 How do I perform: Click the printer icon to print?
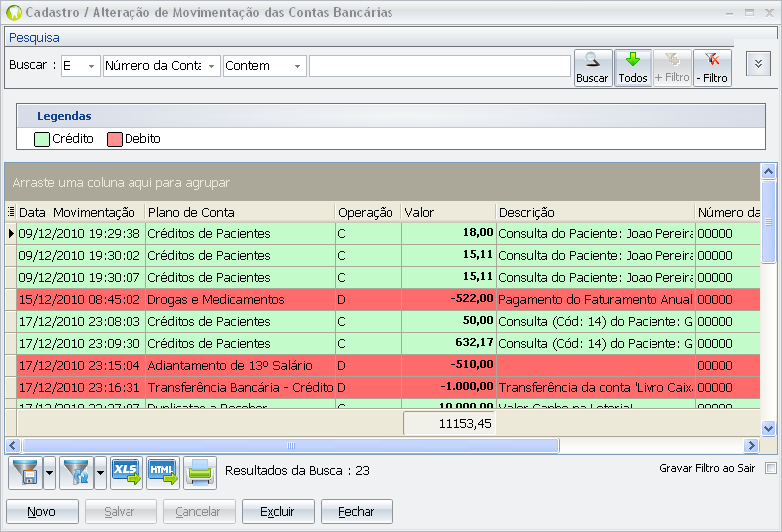200,472
